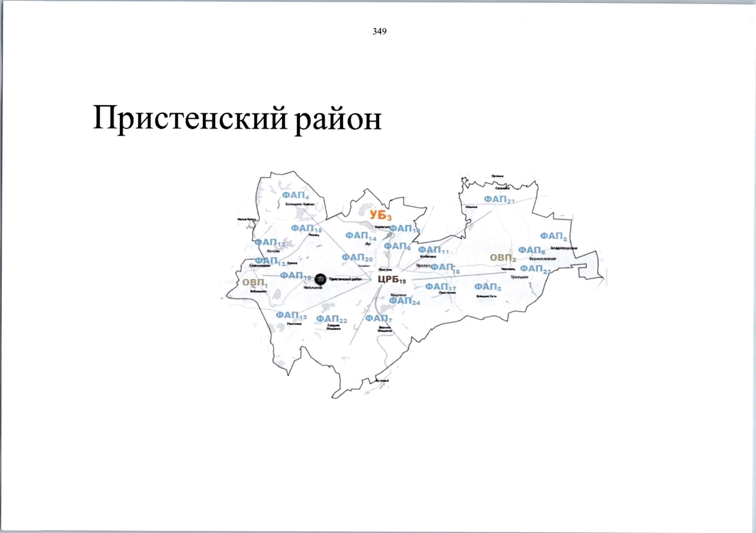Screen dimensions: 756x533
Task: Select the ФАП20 marker
Action: [x=357, y=258]
